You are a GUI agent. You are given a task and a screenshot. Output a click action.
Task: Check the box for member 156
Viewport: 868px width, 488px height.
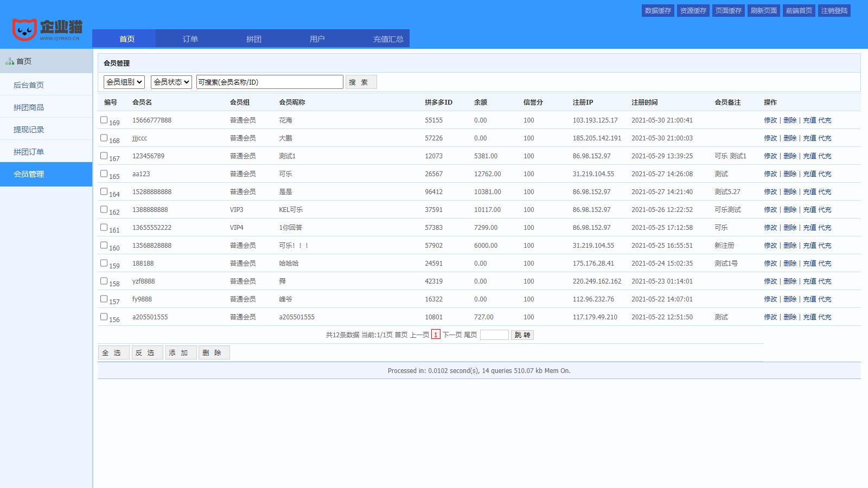tap(104, 317)
